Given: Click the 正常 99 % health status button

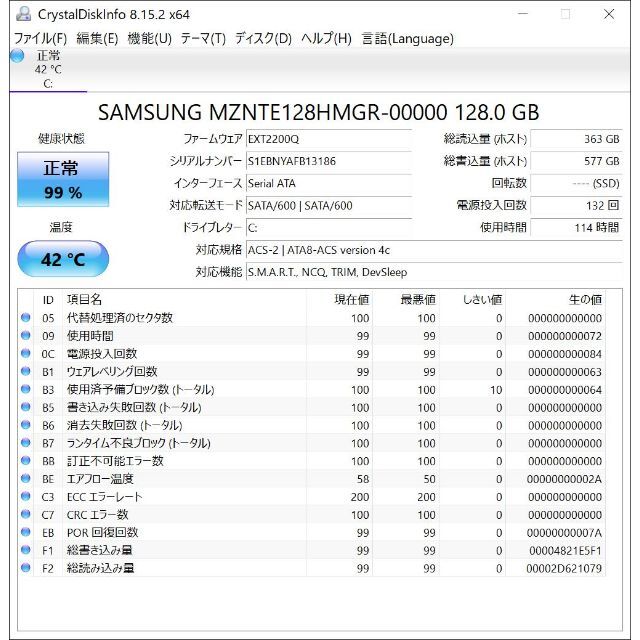Looking at the screenshot, I should point(63,179).
